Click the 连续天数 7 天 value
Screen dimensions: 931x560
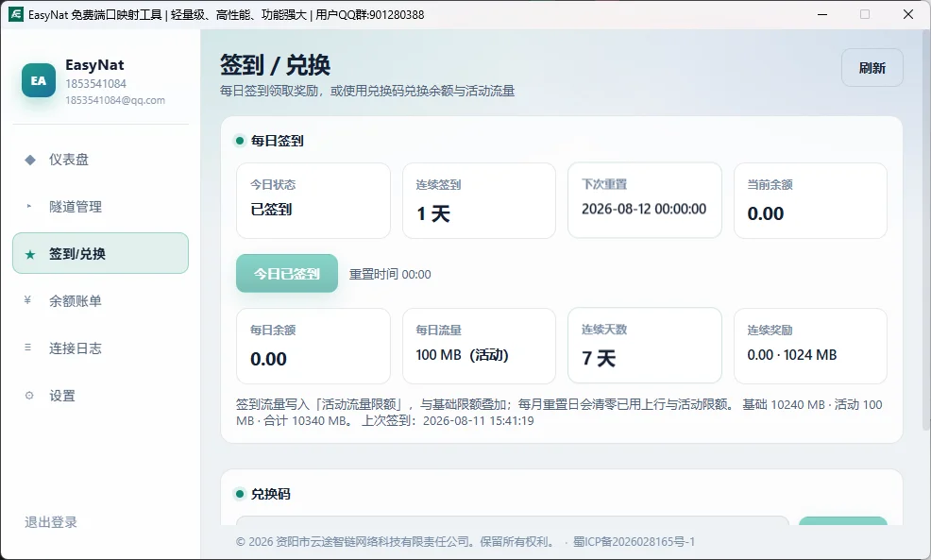click(599, 358)
